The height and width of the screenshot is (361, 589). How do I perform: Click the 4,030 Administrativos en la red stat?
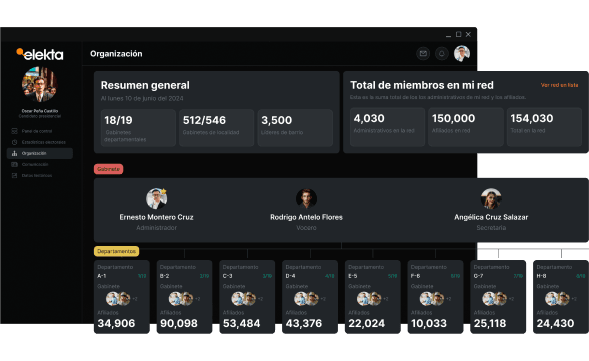[387, 127]
